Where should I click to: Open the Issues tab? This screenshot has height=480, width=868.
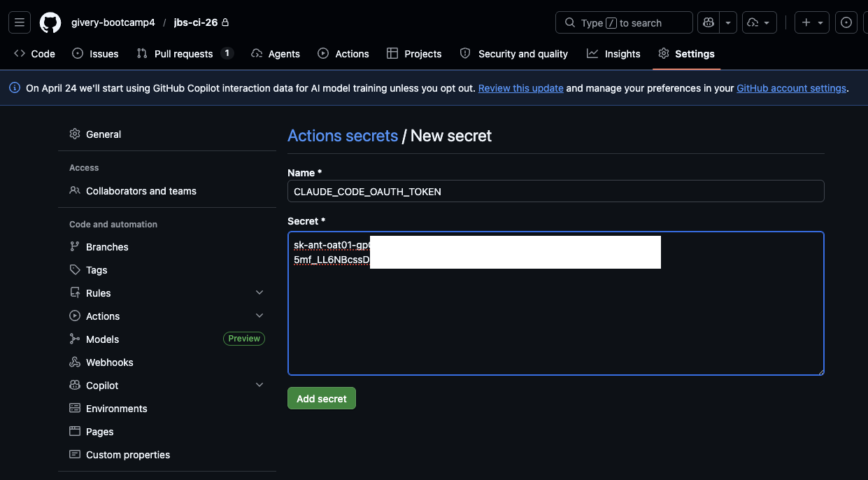click(x=96, y=54)
